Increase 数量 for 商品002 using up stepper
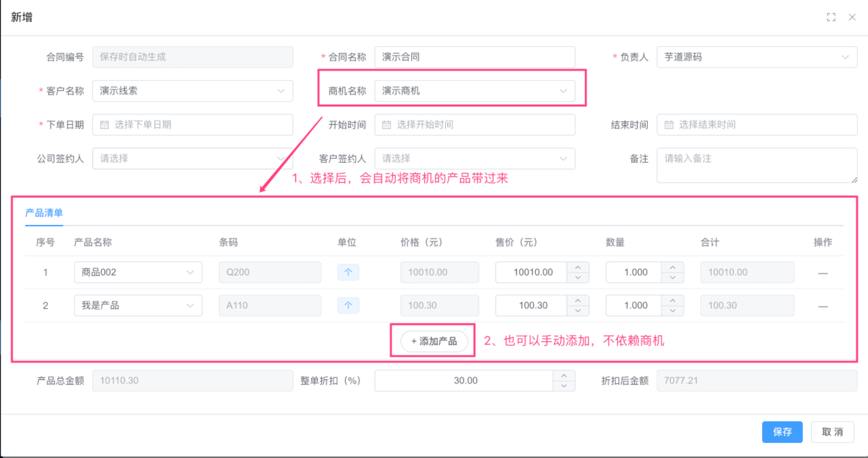The image size is (868, 458). 672,268
